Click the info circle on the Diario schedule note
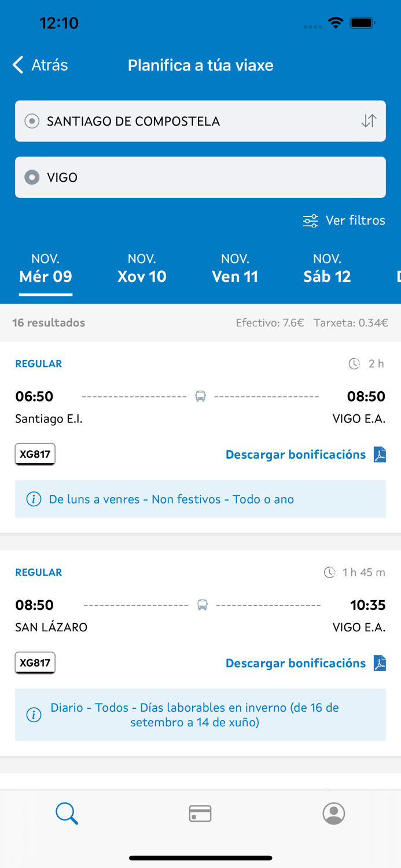 tap(34, 715)
